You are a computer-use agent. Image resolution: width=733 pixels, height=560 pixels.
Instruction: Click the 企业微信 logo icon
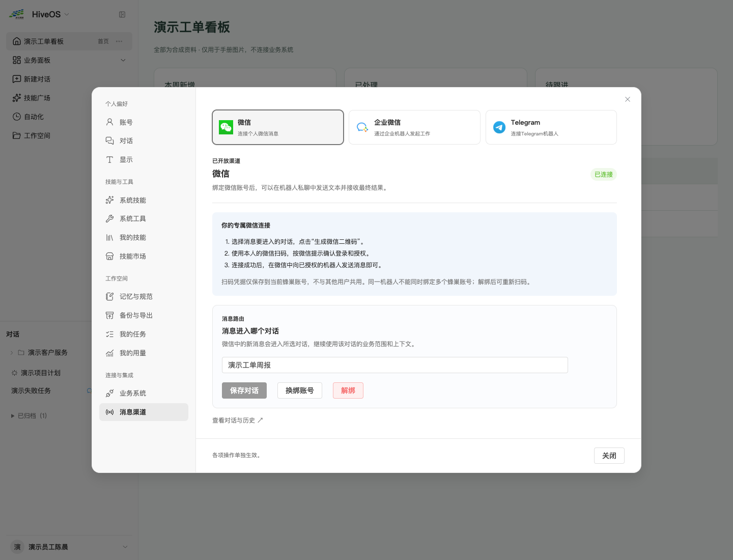[x=362, y=127]
